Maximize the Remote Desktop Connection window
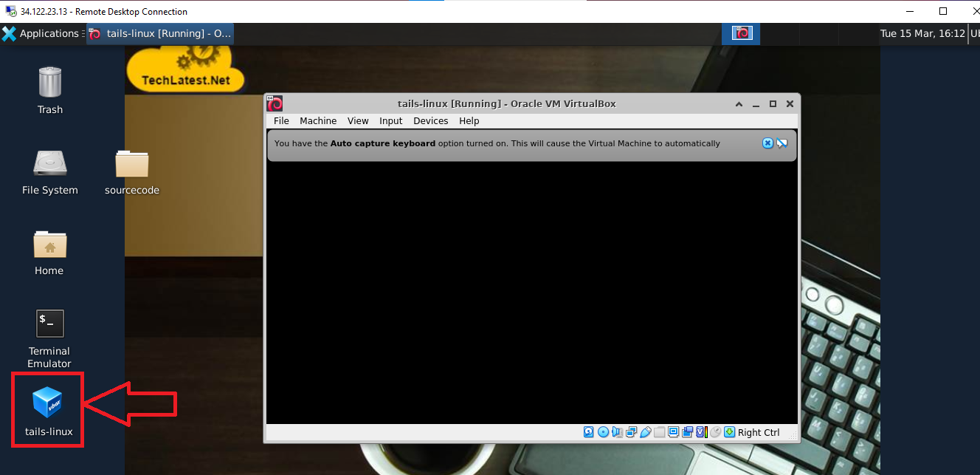980x475 pixels. tap(943, 11)
